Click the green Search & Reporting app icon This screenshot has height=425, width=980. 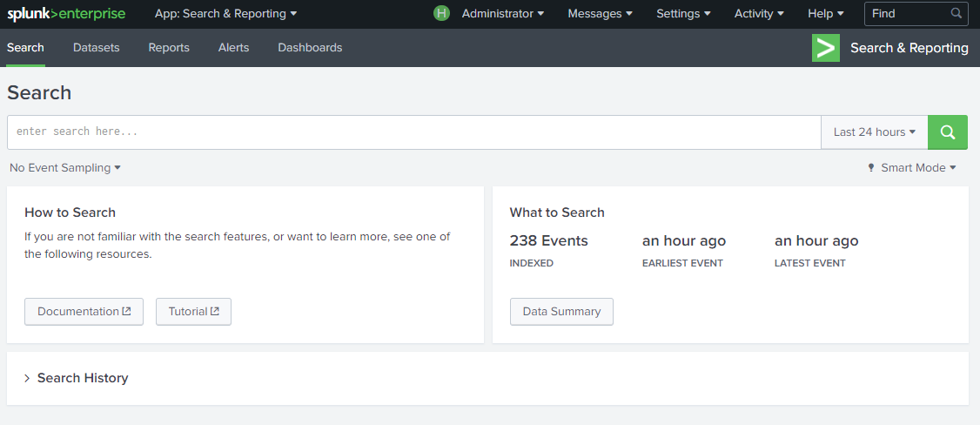[x=826, y=48]
